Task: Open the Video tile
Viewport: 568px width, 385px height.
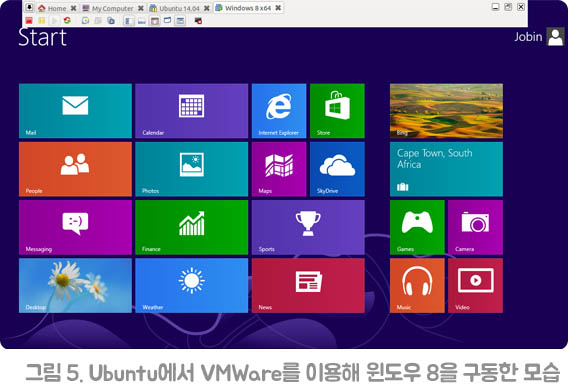Action: pos(475,285)
